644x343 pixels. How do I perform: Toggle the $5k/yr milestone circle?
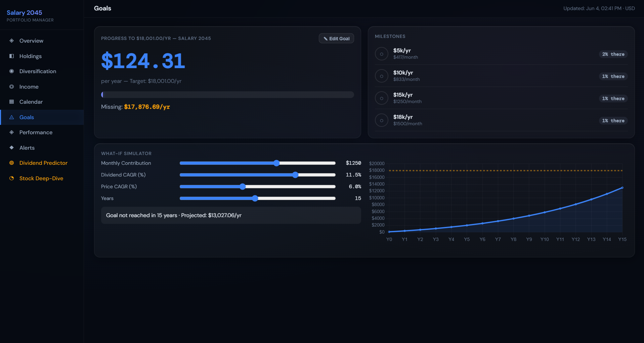coord(382,54)
